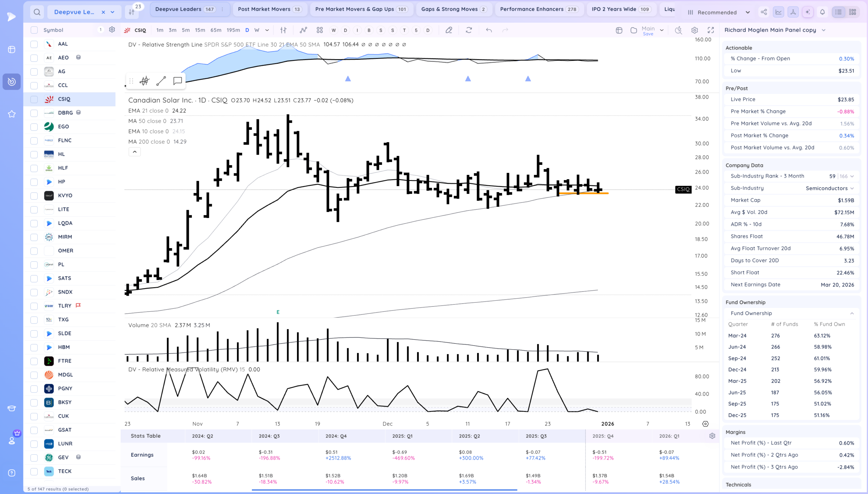This screenshot has height=494, width=868.
Task: Open the alerts bell icon
Action: [822, 12]
